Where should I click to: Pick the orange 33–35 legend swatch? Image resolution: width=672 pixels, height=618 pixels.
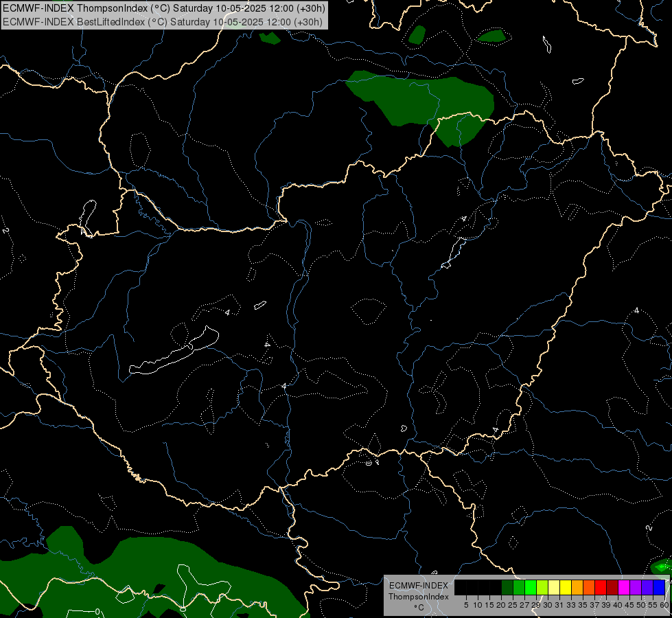pos(578,587)
